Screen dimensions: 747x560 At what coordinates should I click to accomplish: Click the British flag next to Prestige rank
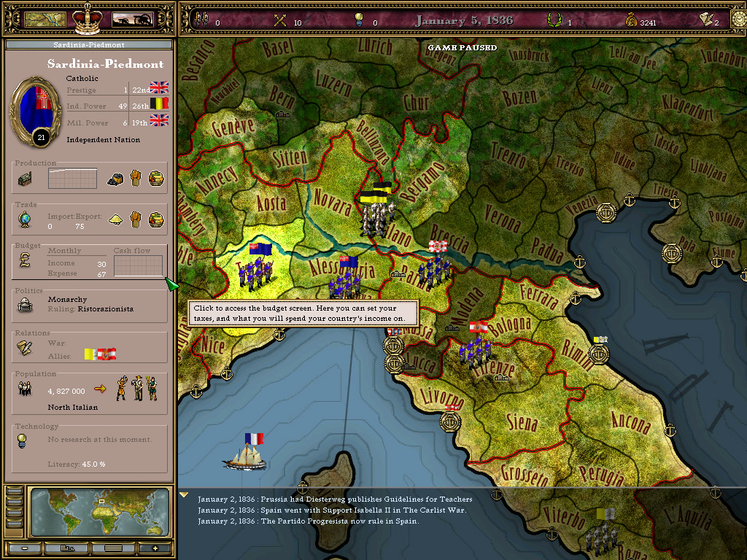click(x=159, y=87)
